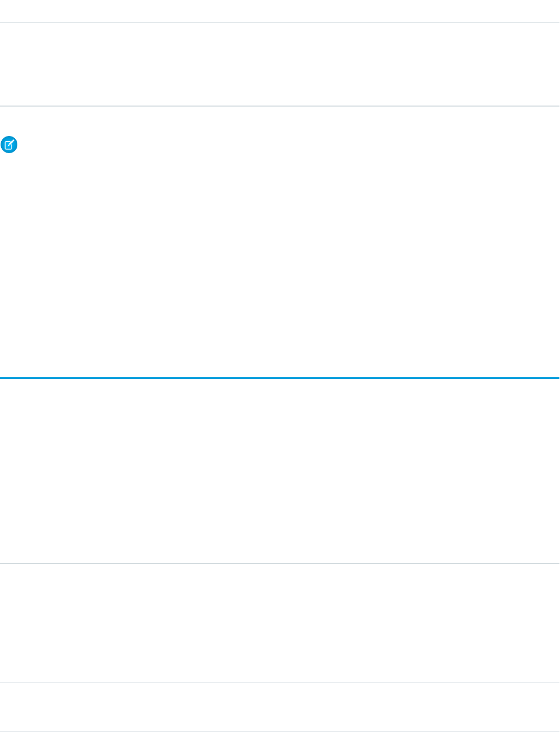Click the blank row above the bottom divider
Screen dimensions: 560x732
click(x=280, y=707)
